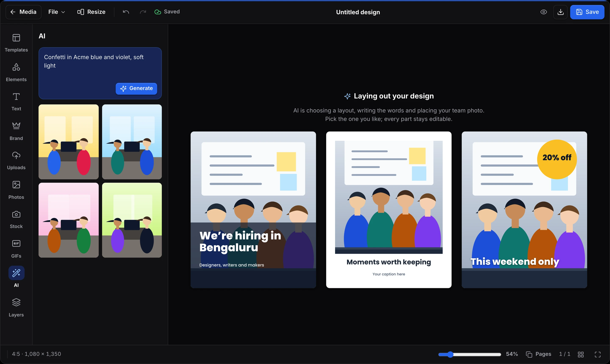This screenshot has width=610, height=364.
Task: Open the Elements panel
Action: (x=16, y=72)
